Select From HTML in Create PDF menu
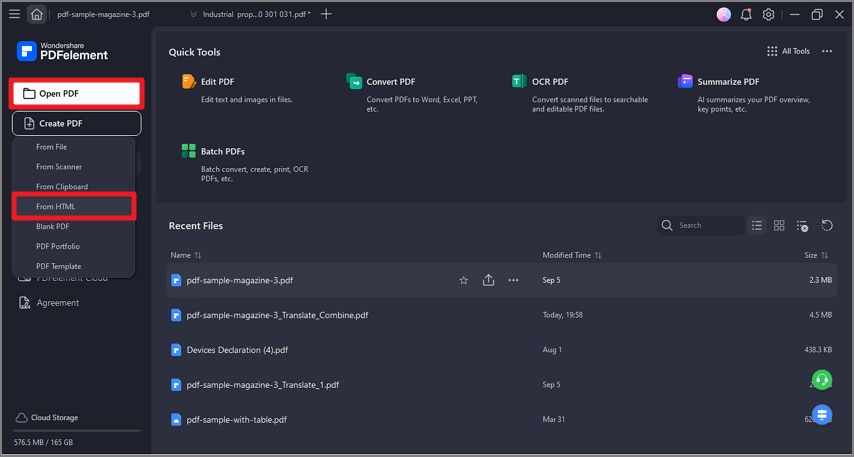 tap(73, 207)
